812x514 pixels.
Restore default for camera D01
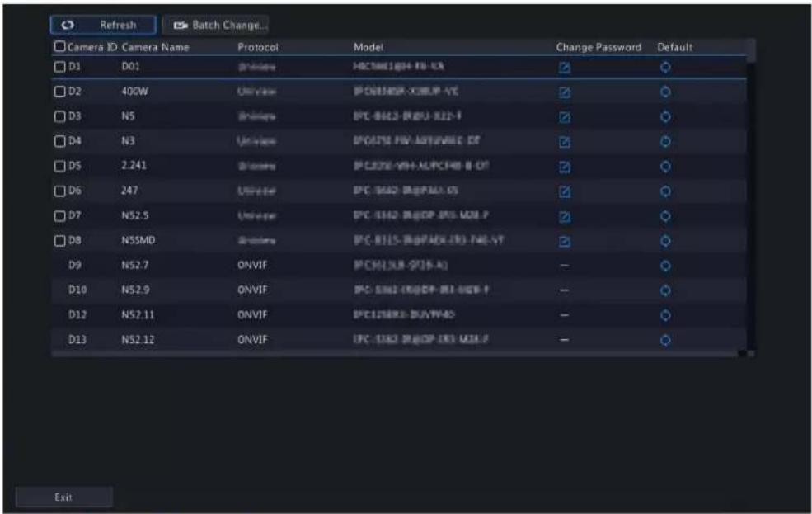click(x=665, y=67)
